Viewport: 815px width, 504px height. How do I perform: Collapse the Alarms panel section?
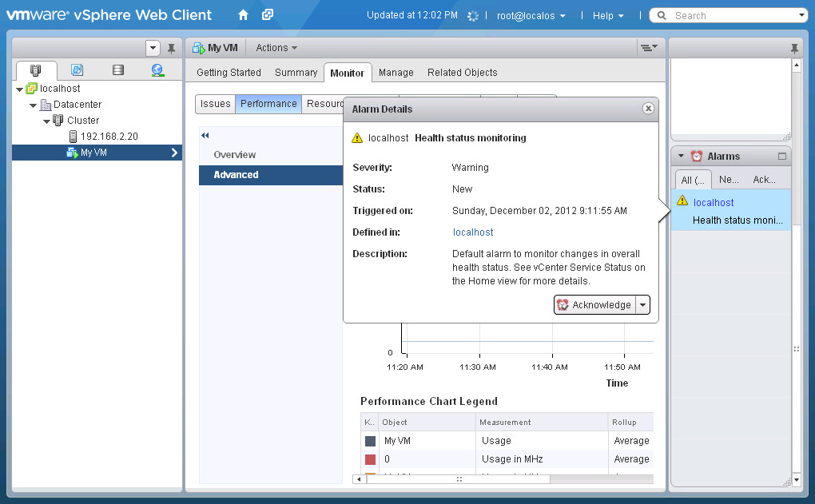681,156
